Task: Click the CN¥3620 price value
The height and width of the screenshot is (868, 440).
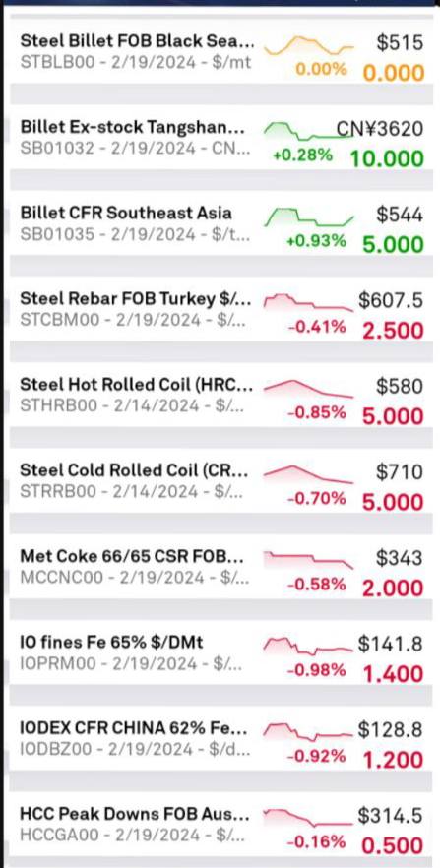Action: 381,129
